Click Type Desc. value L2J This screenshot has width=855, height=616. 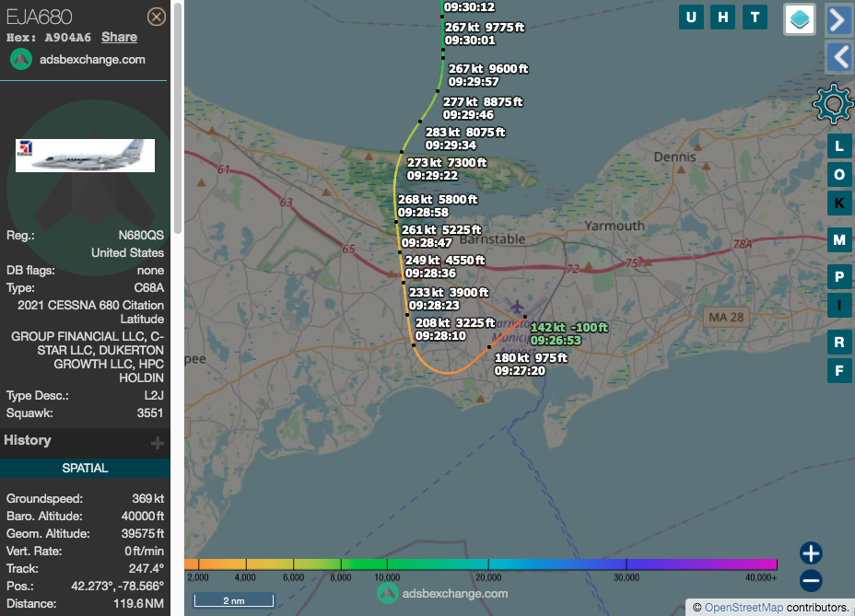[x=153, y=395]
